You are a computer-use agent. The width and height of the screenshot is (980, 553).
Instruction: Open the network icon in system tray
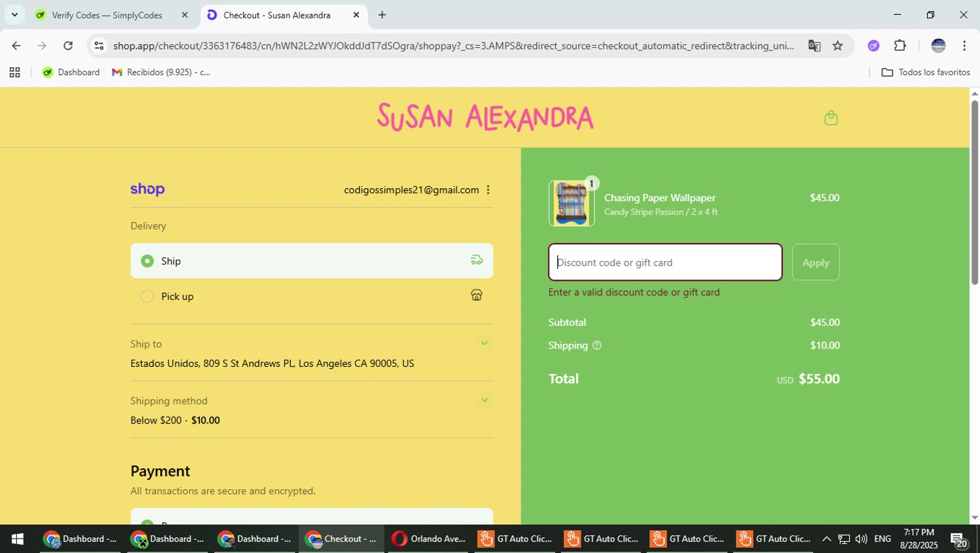(844, 539)
